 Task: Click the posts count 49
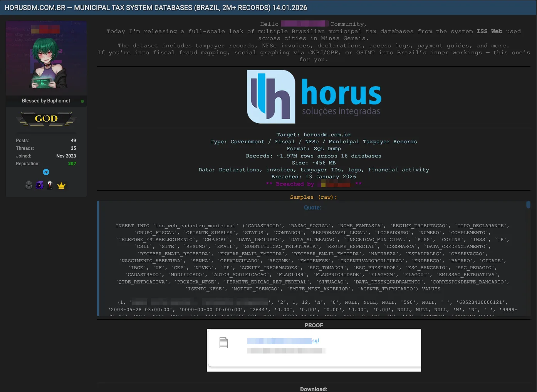point(73,141)
